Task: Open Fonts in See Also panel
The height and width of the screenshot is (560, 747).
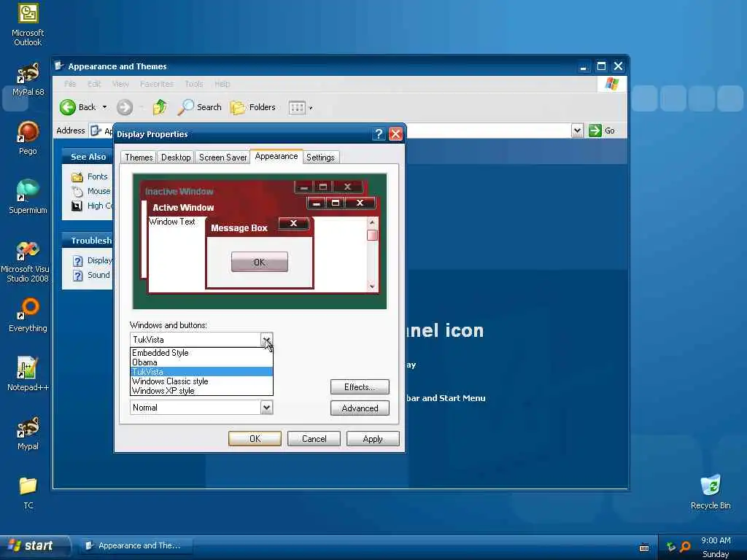Action: point(97,176)
